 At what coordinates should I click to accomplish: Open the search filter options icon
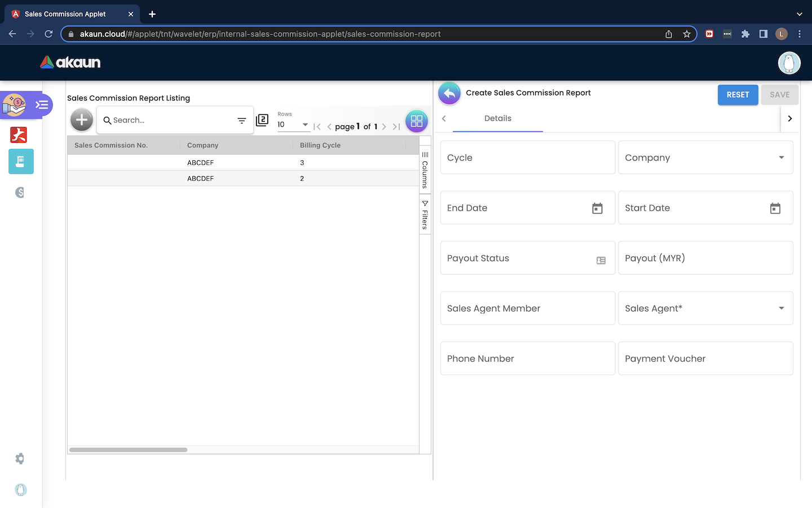pyautogui.click(x=241, y=120)
